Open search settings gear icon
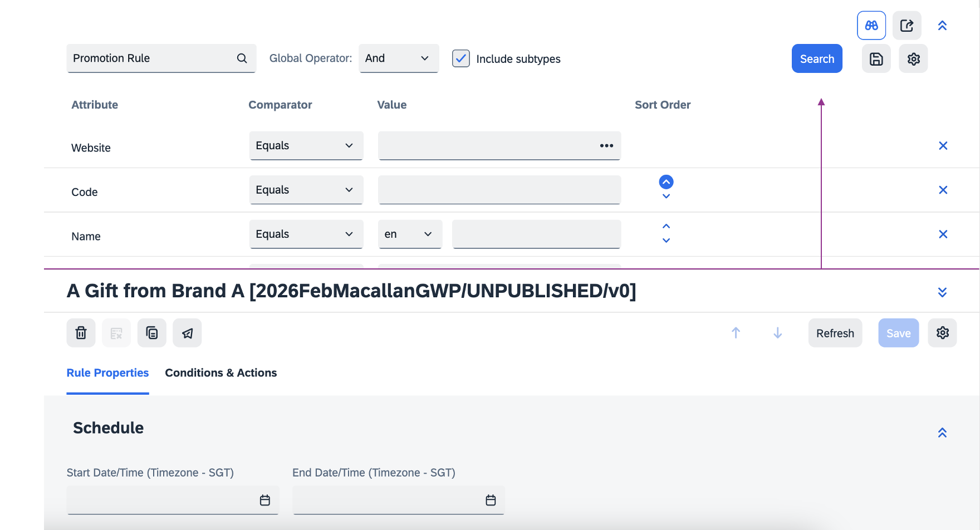 pyautogui.click(x=913, y=59)
